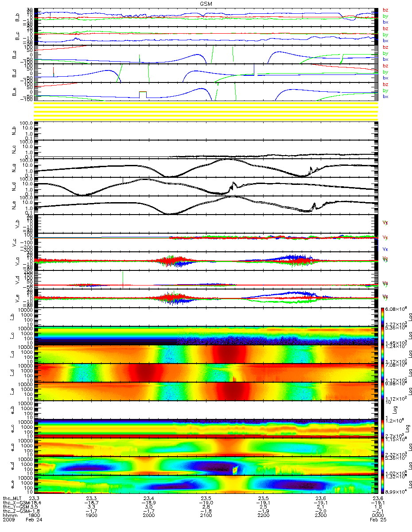
Task: Select the bx legend of B_b panel
Action: pyautogui.click(x=385, y=22)
